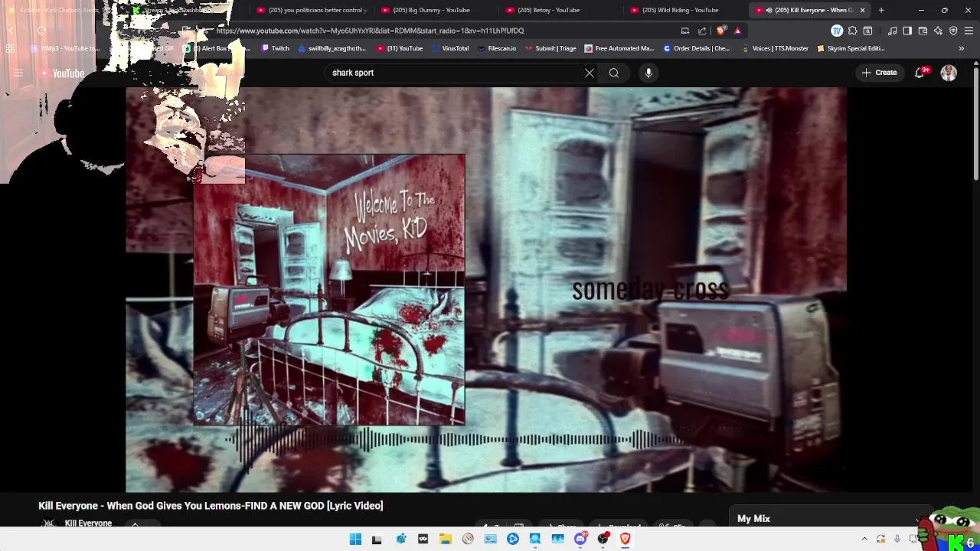The height and width of the screenshot is (551, 980).
Task: Open the Order Details | Che... bookmark
Action: (x=696, y=48)
